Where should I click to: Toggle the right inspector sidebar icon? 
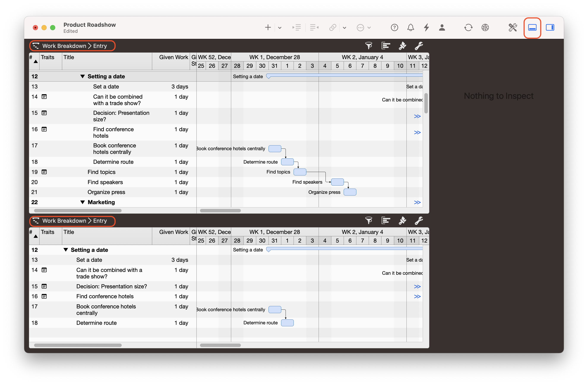(550, 27)
